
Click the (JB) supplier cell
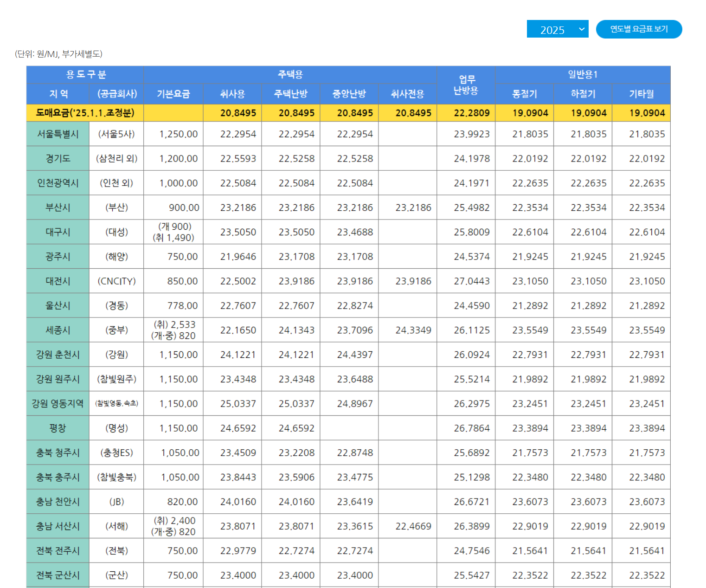click(x=116, y=502)
